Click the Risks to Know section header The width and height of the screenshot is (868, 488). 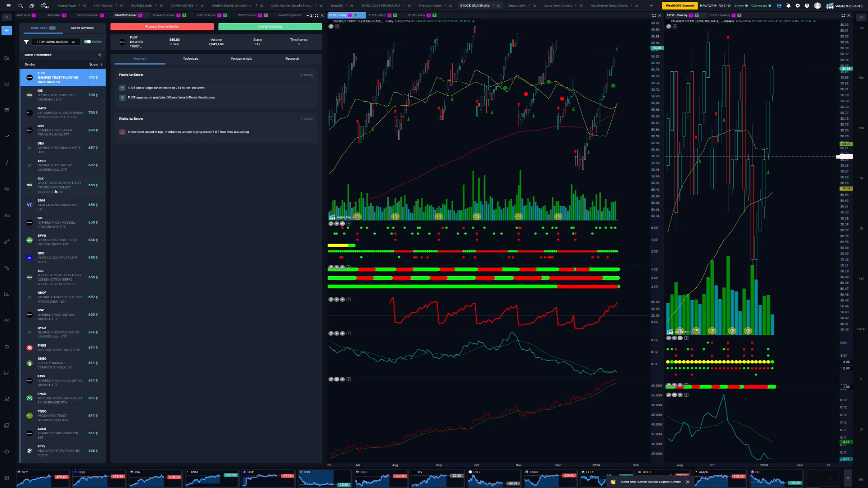click(x=216, y=119)
